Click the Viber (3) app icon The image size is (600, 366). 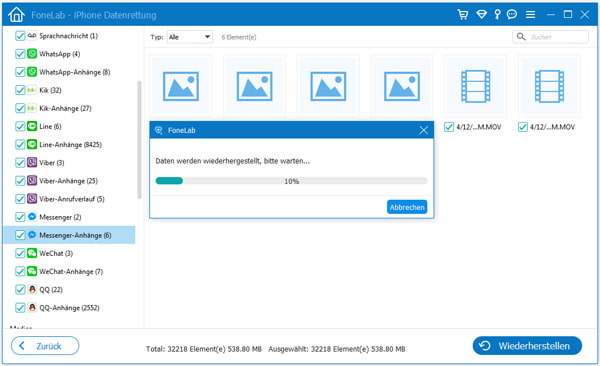point(32,162)
